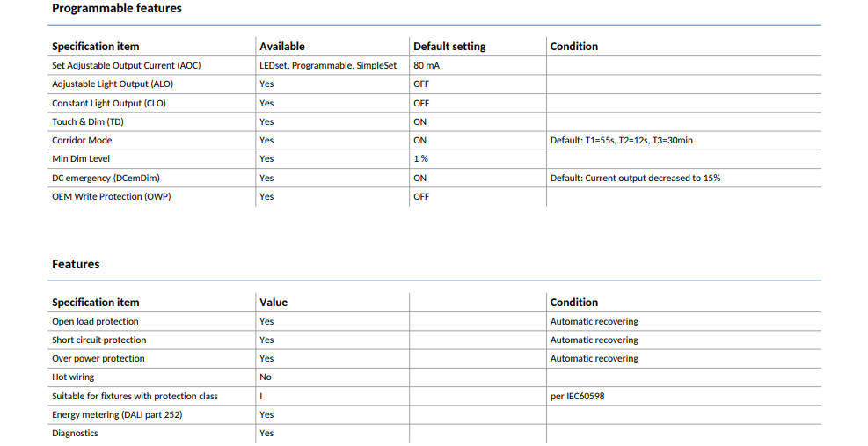Click the Adjustable Light Output (ALO) label
868x446 pixels.
click(113, 84)
